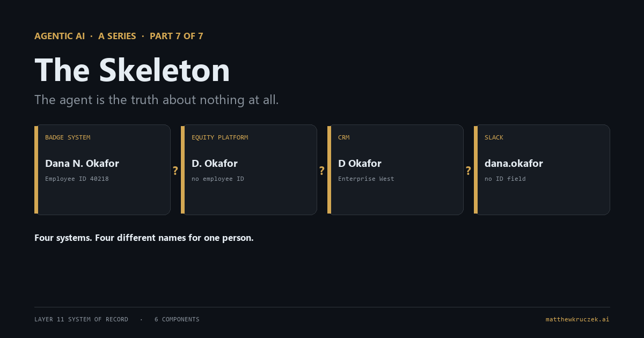644x338 pixels.
Task: Click the Agentic AI series label
Action: tap(60, 36)
